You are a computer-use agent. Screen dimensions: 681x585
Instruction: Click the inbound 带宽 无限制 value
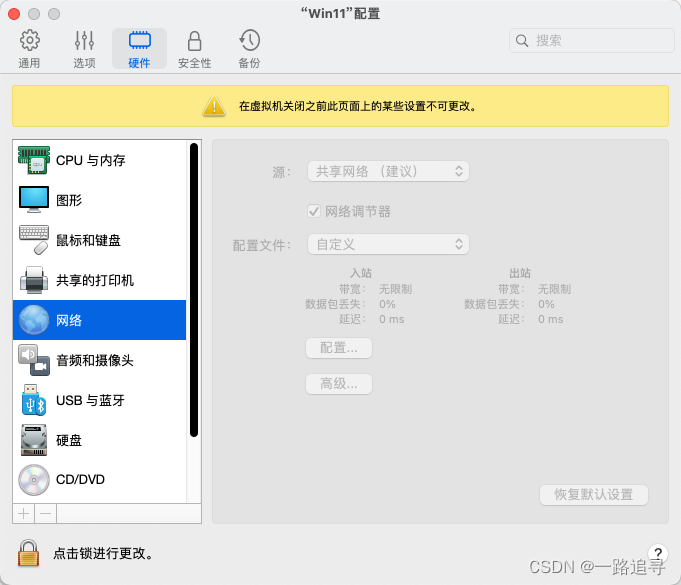395,289
